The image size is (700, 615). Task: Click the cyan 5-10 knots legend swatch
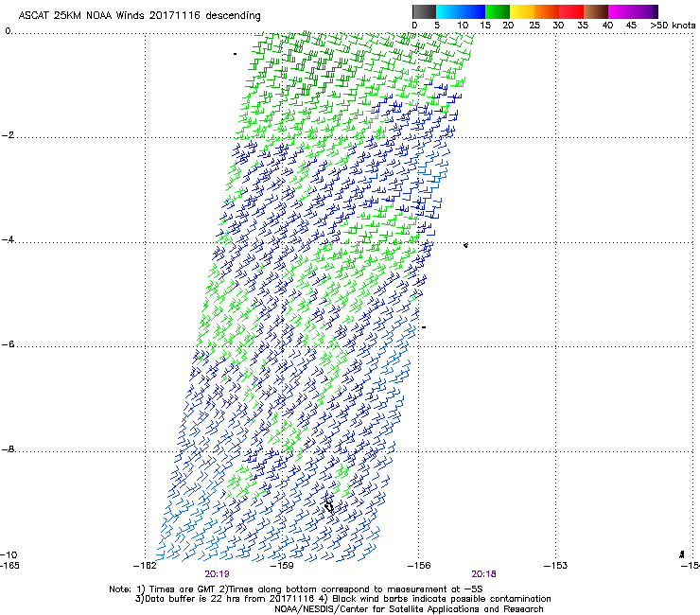pos(448,11)
